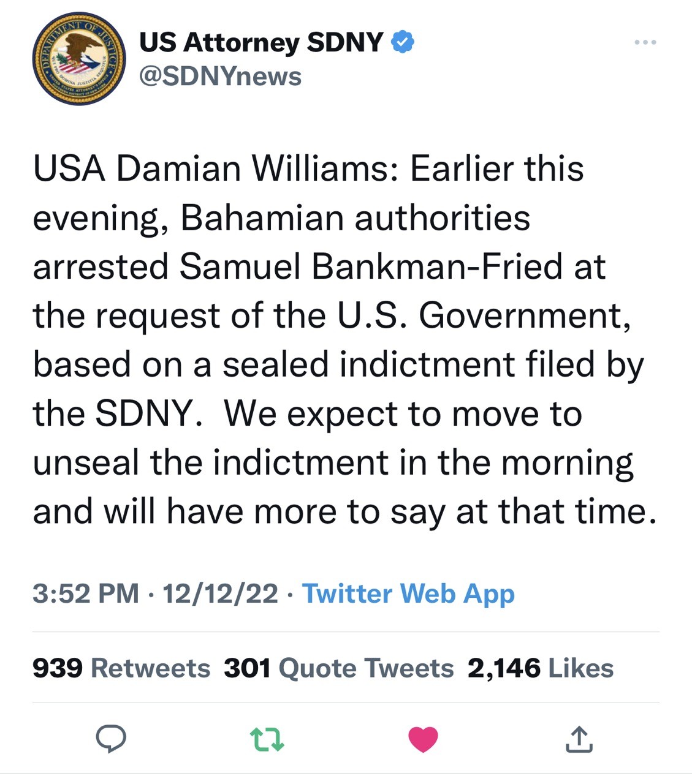Click the blue verified badge
This screenshot has width=692, height=784.
click(x=403, y=42)
